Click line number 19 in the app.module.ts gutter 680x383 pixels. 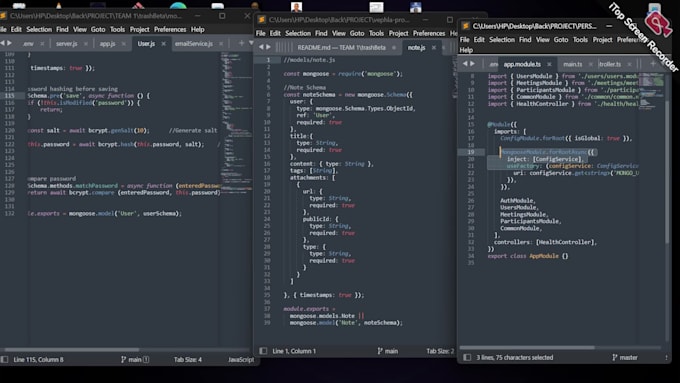tap(471, 152)
